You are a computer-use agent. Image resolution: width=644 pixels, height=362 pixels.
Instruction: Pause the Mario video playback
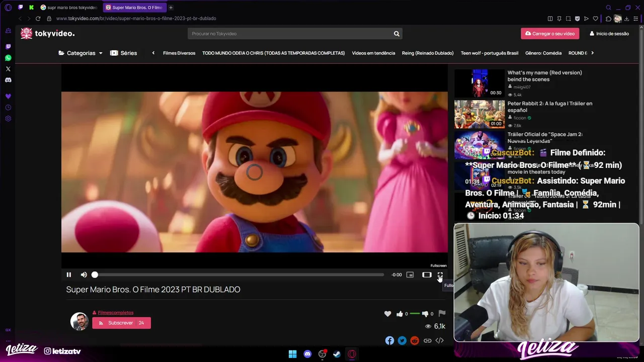click(x=69, y=275)
